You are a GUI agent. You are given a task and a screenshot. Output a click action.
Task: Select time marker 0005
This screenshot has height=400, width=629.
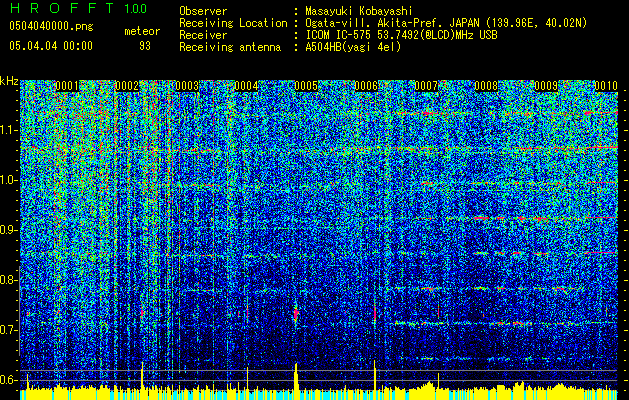(x=306, y=86)
